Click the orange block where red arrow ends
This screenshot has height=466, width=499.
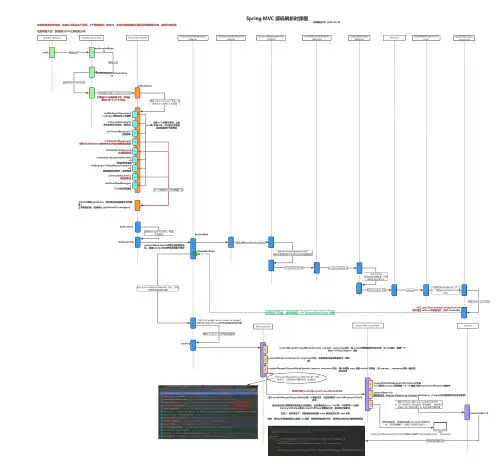coord(137,205)
